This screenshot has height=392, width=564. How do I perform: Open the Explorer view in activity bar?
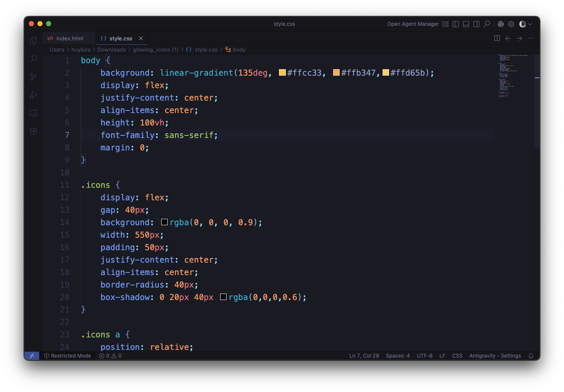coord(34,41)
